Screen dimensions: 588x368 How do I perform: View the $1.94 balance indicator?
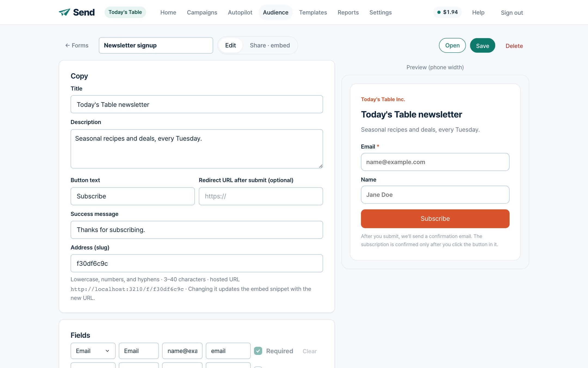click(x=447, y=12)
